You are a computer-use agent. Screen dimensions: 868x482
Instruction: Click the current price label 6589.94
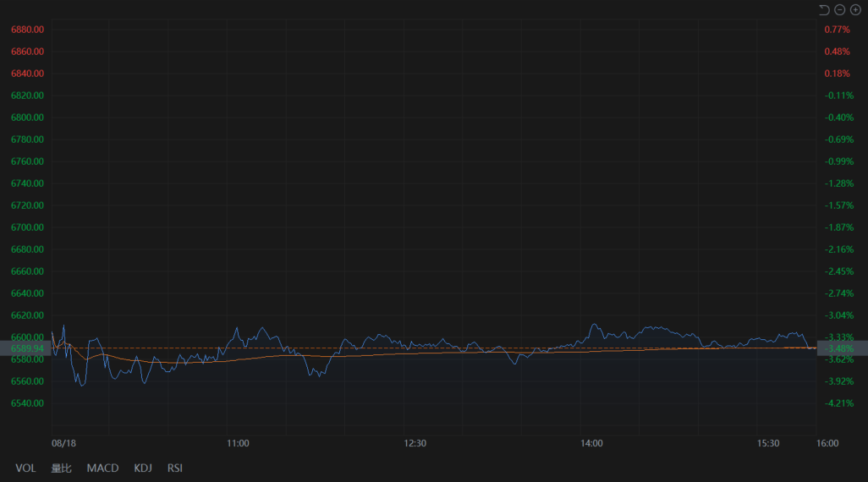[x=27, y=348]
